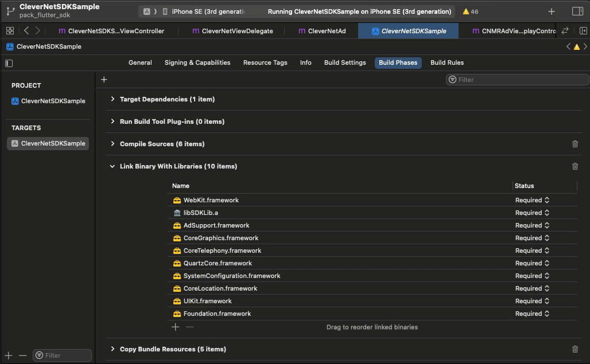The image size is (590, 364).
Task: Focus the targets sidebar Filter field
Action: pyautogui.click(x=63, y=355)
